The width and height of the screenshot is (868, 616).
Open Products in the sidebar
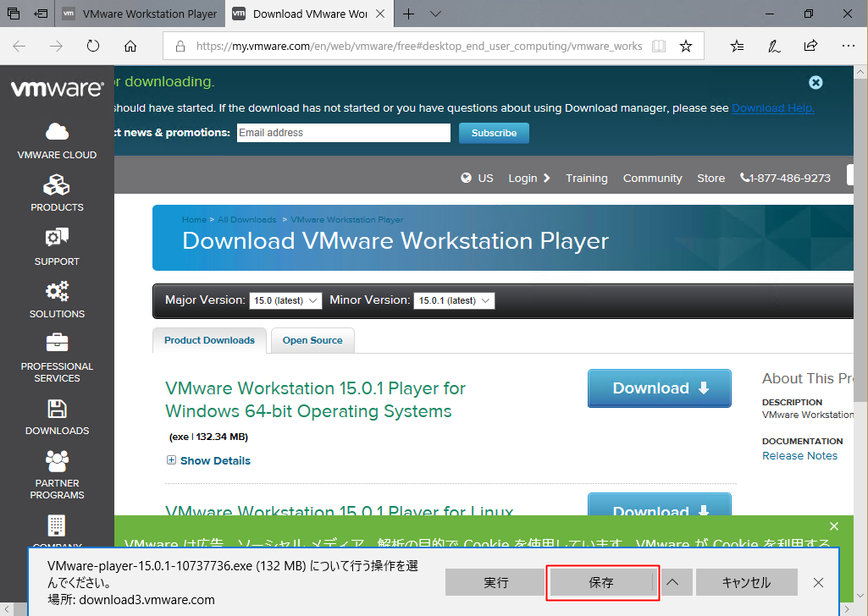point(57,193)
